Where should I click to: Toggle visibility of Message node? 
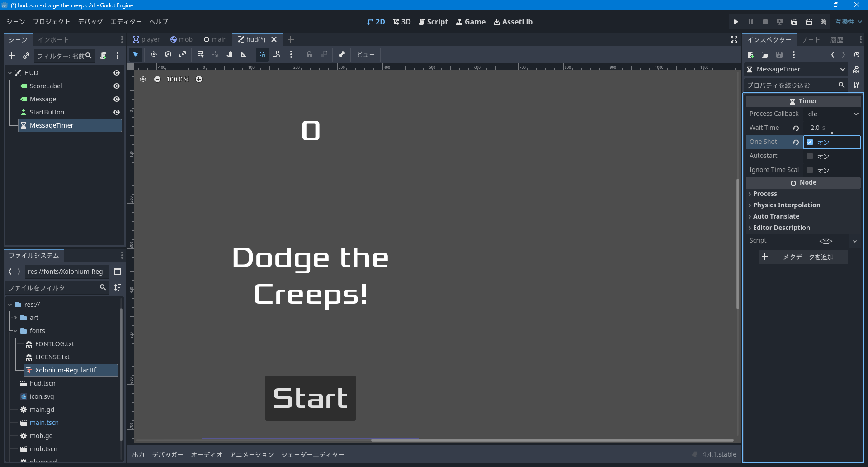(117, 99)
